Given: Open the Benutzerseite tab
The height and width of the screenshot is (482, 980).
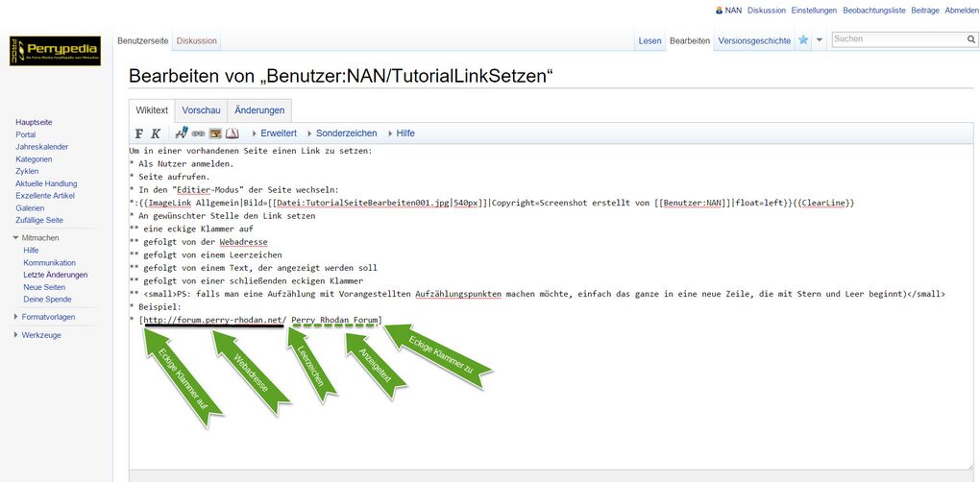Looking at the screenshot, I should [142, 40].
